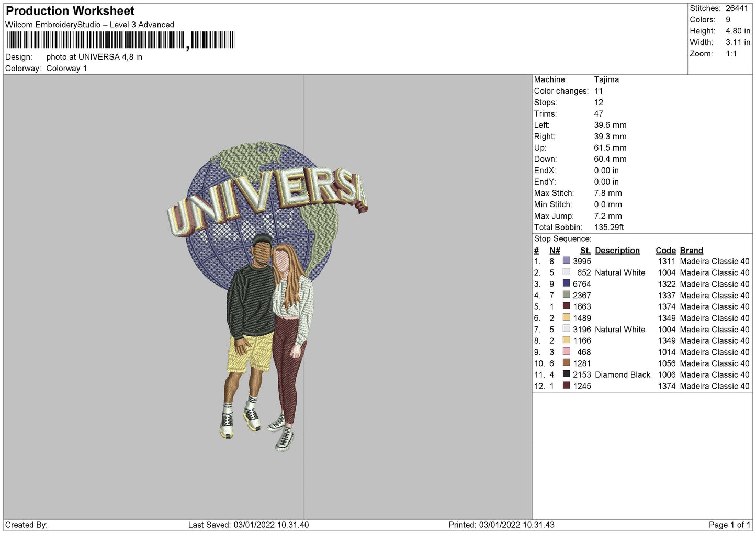
Task: Click the 'N#' column header
Action: click(555, 251)
